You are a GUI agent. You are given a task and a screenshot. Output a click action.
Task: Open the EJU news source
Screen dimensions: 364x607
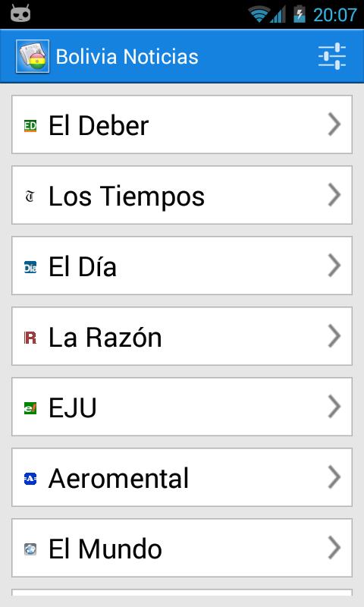[182, 407]
